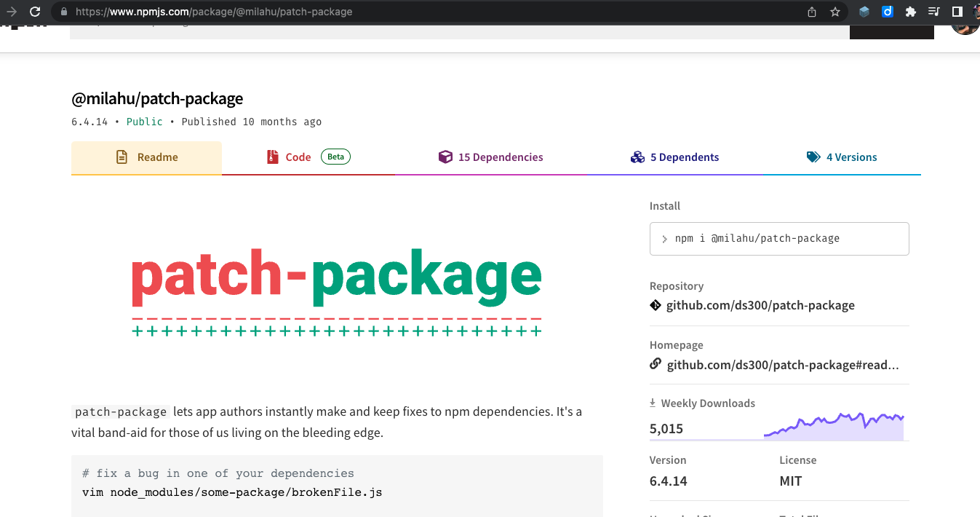Click the Readme file icon
This screenshot has height=517, width=980.
[x=122, y=157]
